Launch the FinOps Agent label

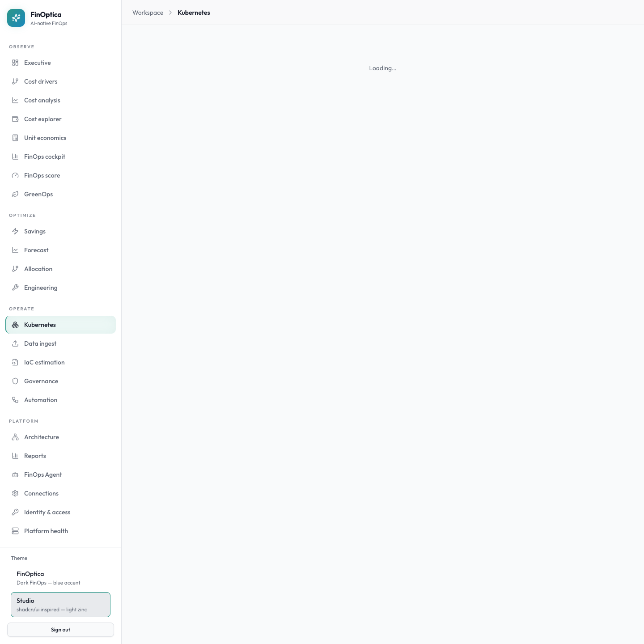pos(43,475)
